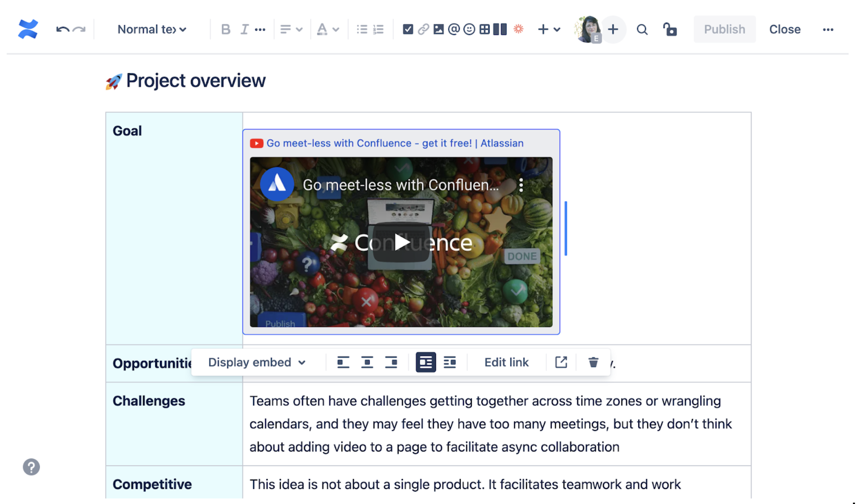
Task: Click the Edit link button
Action: point(506,362)
